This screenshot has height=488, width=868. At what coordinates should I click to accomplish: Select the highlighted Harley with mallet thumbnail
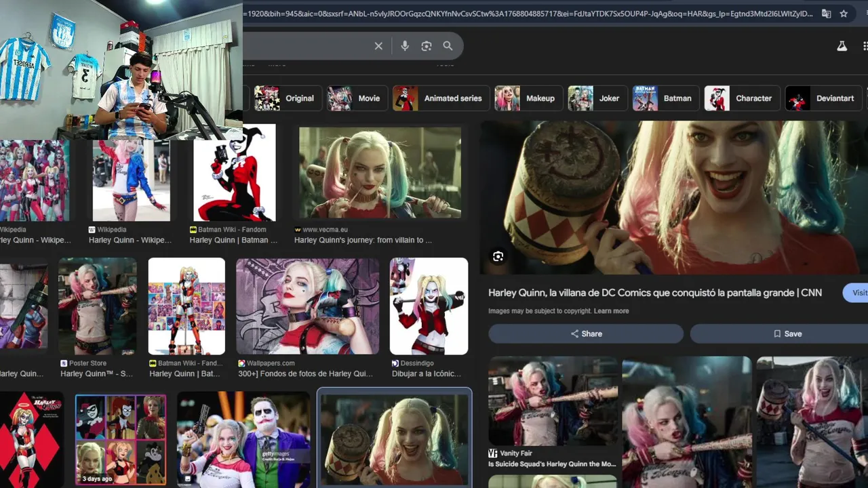pos(395,439)
